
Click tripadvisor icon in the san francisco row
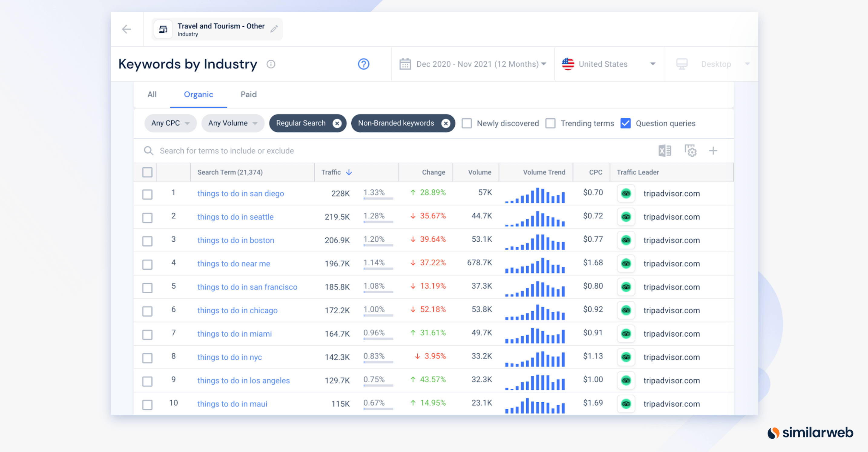click(x=626, y=287)
